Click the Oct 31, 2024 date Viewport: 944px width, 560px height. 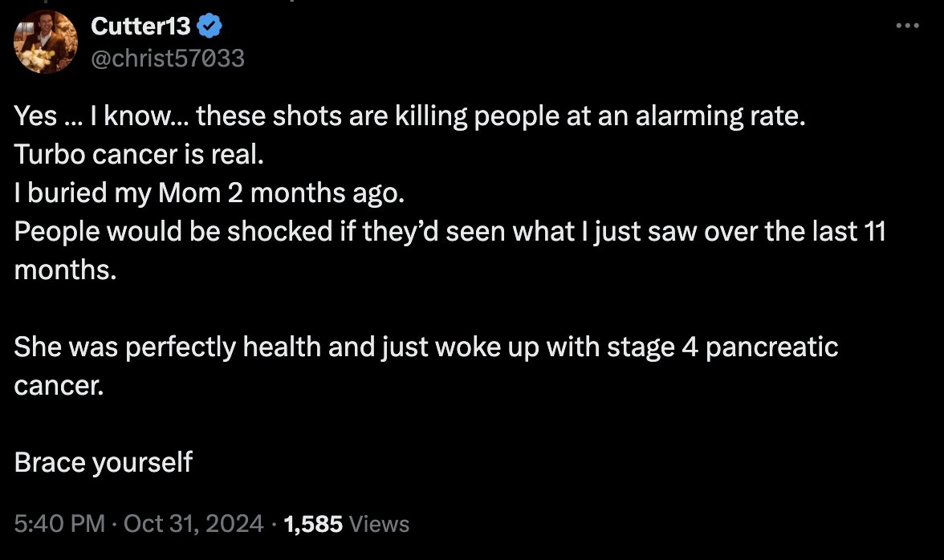[193, 524]
